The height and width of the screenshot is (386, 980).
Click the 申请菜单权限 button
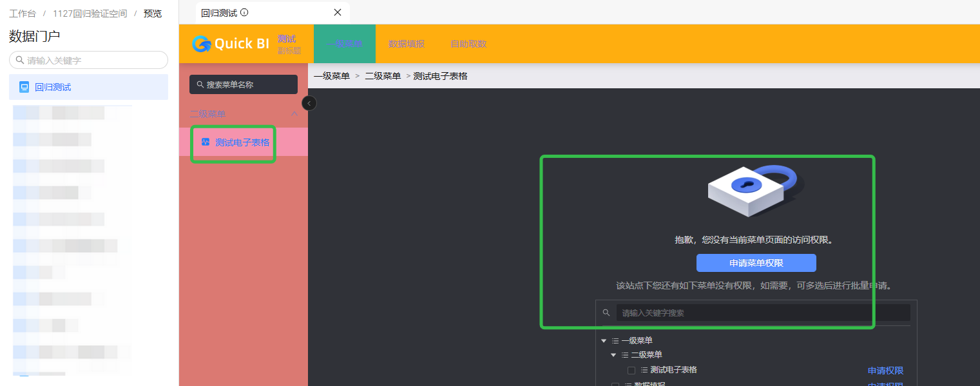(x=756, y=263)
